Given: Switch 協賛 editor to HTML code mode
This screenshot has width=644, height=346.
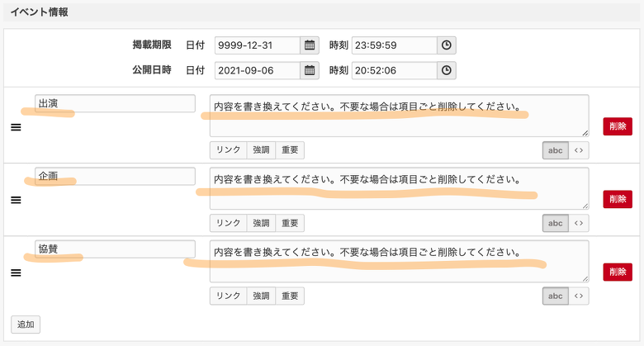Looking at the screenshot, I should 579,296.
